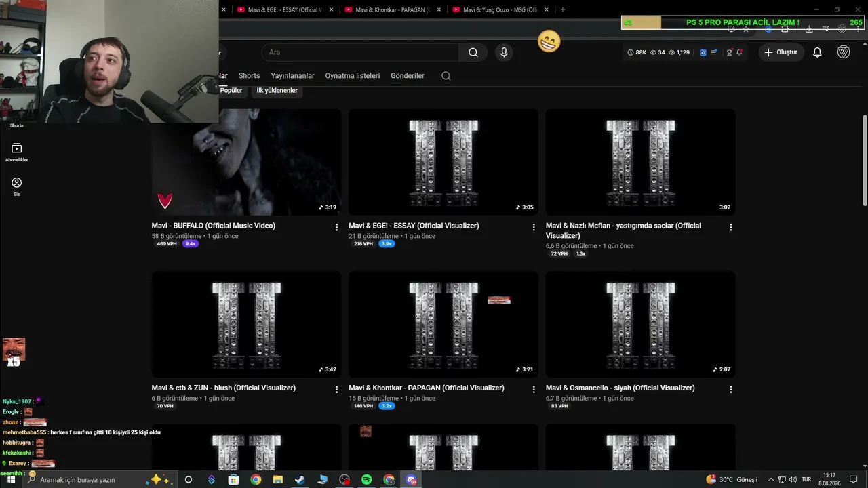This screenshot has width=868, height=488.
Task: Click the page vertical scrollbar thumb
Action: tap(865, 161)
